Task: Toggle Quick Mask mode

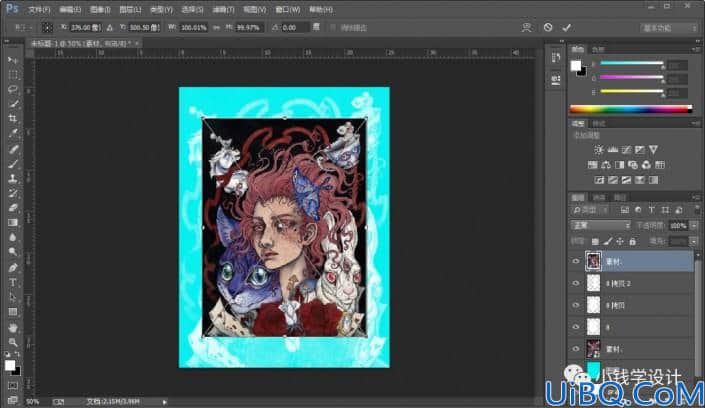Action: (x=13, y=386)
